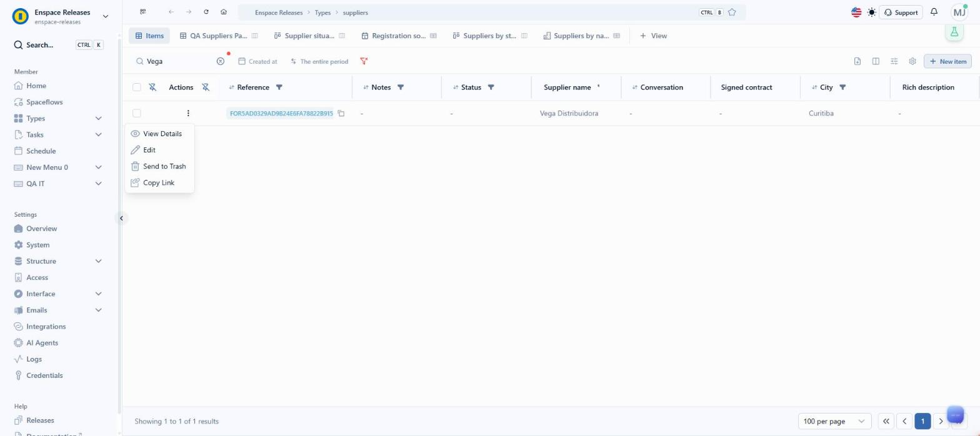
Task: Open The entire period filter
Action: 319,61
